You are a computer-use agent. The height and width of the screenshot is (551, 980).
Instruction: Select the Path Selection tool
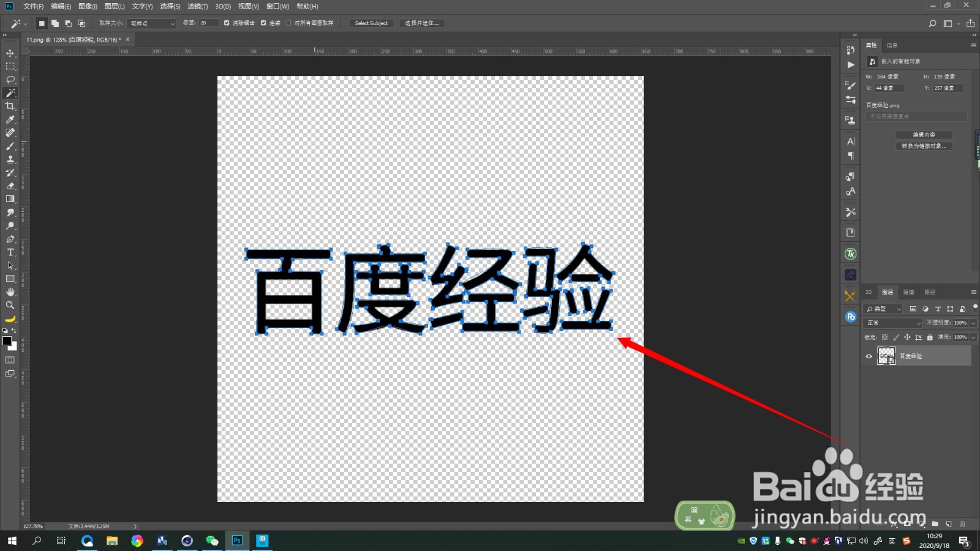[x=10, y=266]
